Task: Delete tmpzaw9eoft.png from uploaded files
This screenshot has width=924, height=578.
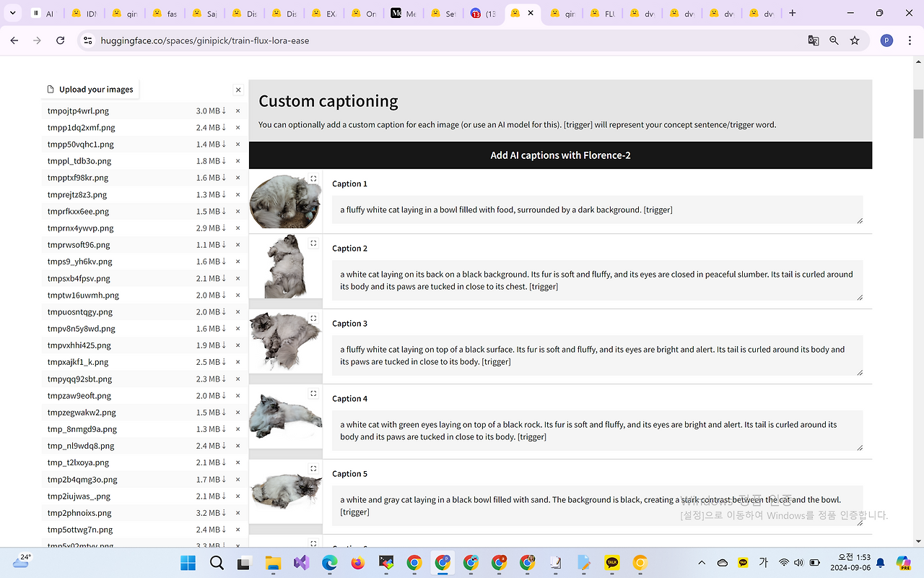Action: click(237, 396)
